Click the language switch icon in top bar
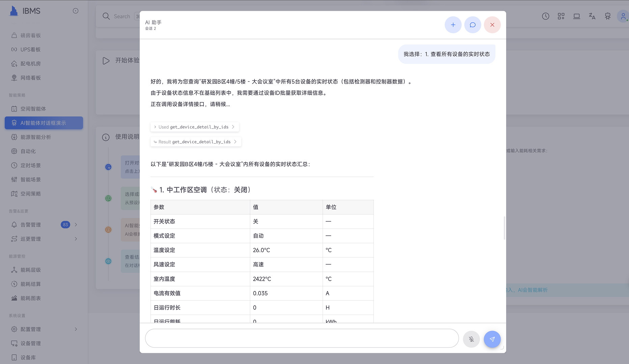629x364 pixels. coord(592,16)
